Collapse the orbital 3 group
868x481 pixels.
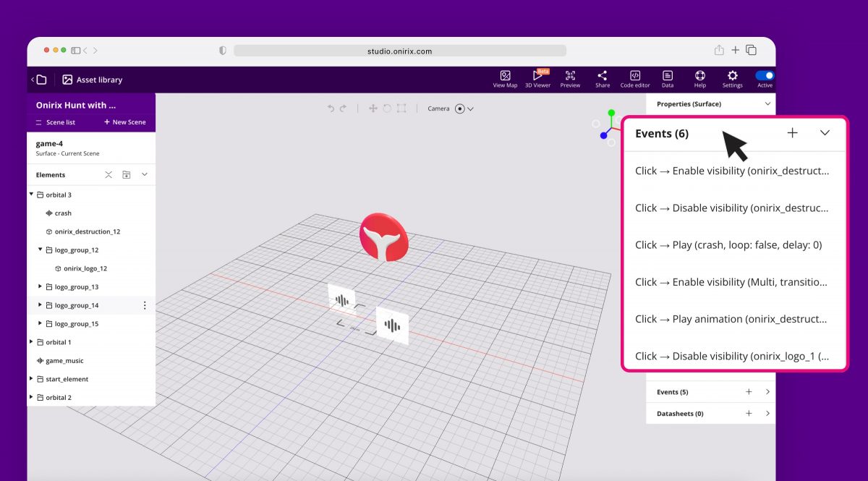tap(30, 195)
